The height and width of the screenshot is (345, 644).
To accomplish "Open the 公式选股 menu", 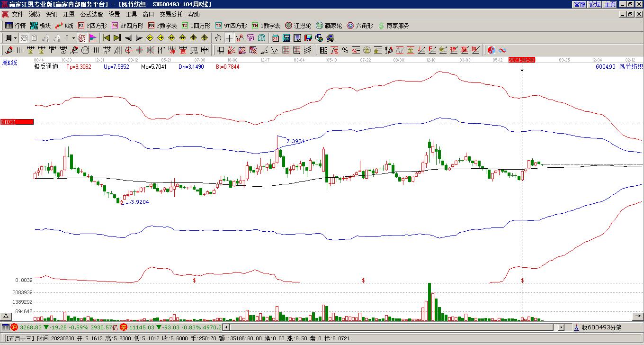I will 91,15.
